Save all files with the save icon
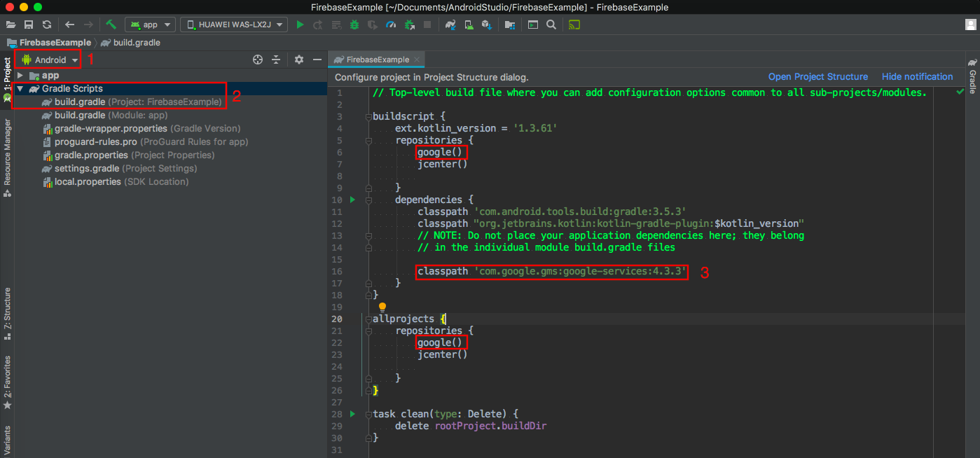This screenshot has height=458, width=980. [x=28, y=24]
